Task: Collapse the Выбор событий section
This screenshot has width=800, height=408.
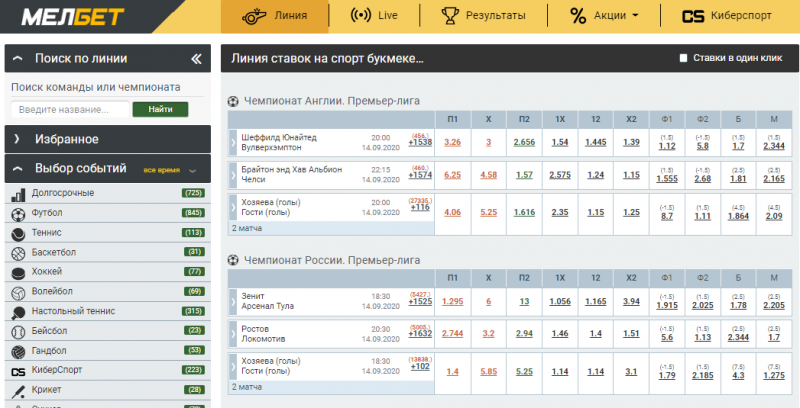Action: click(x=17, y=169)
